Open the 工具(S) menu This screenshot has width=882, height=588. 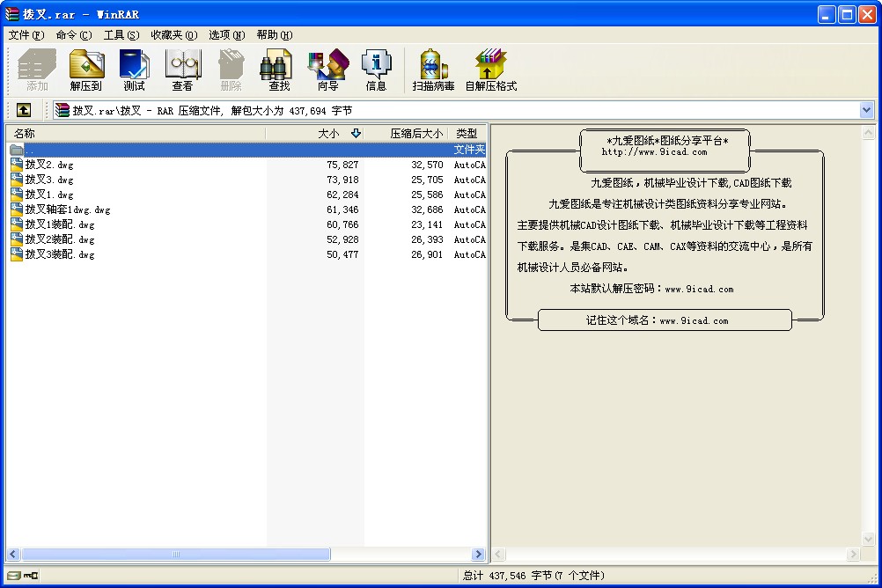pos(121,35)
